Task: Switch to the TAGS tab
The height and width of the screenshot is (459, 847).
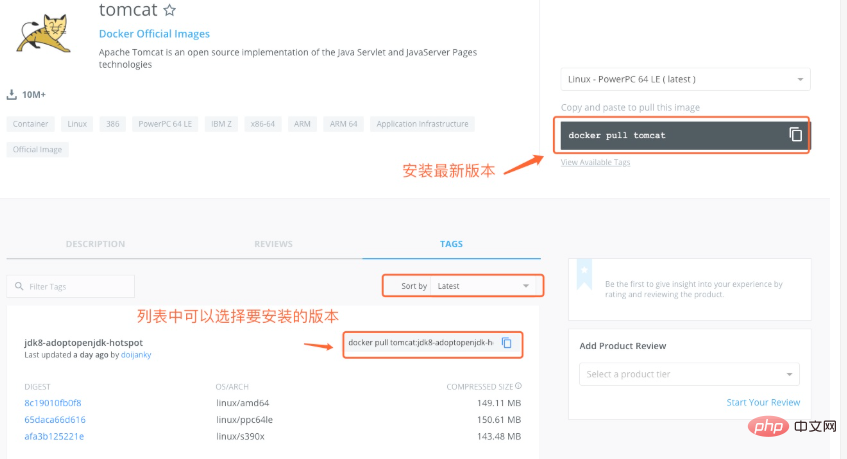Action: pyautogui.click(x=451, y=244)
